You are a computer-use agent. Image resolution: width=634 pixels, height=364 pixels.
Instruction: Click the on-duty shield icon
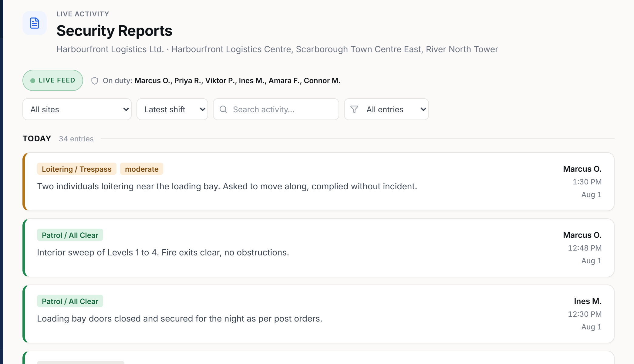[95, 81]
